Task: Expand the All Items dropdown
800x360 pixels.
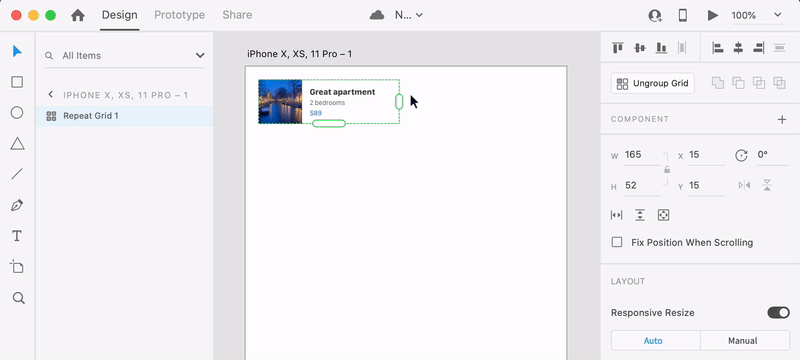Action: (x=200, y=56)
